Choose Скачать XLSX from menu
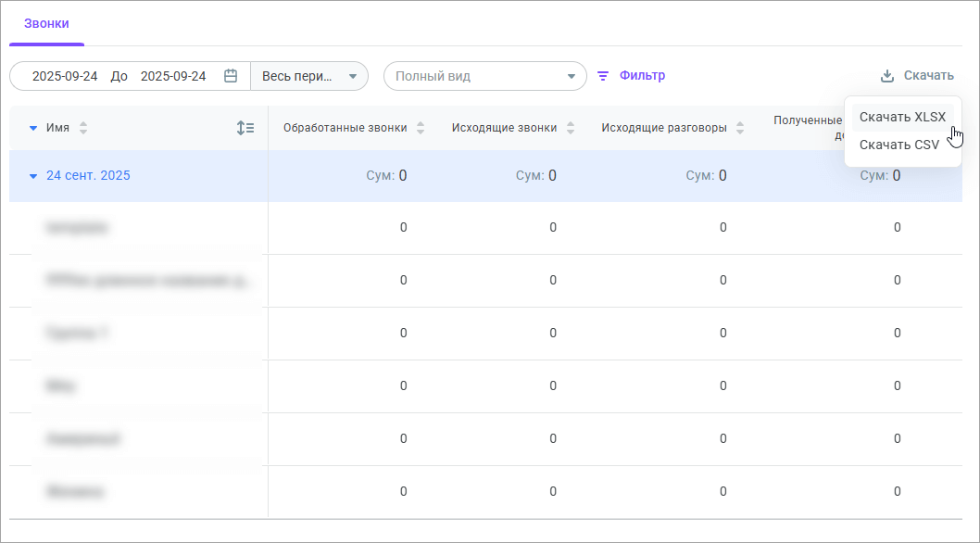The height and width of the screenshot is (543, 980). [902, 117]
